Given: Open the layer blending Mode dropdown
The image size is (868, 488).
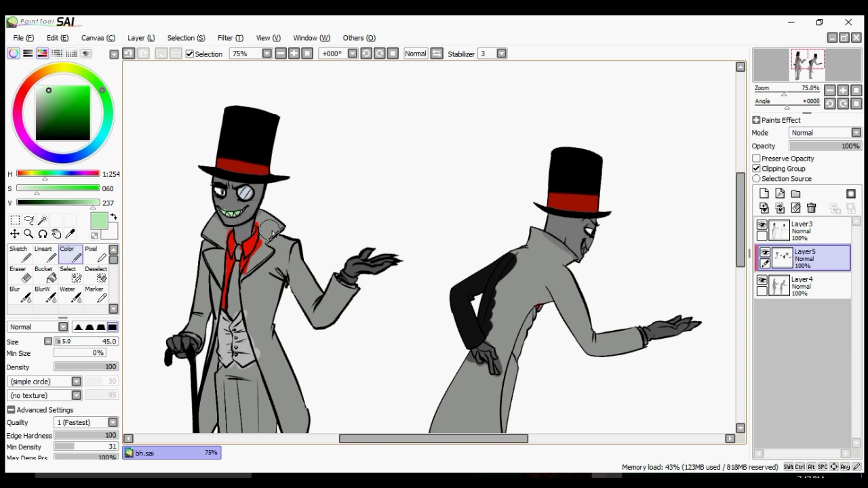Looking at the screenshot, I should (825, 133).
